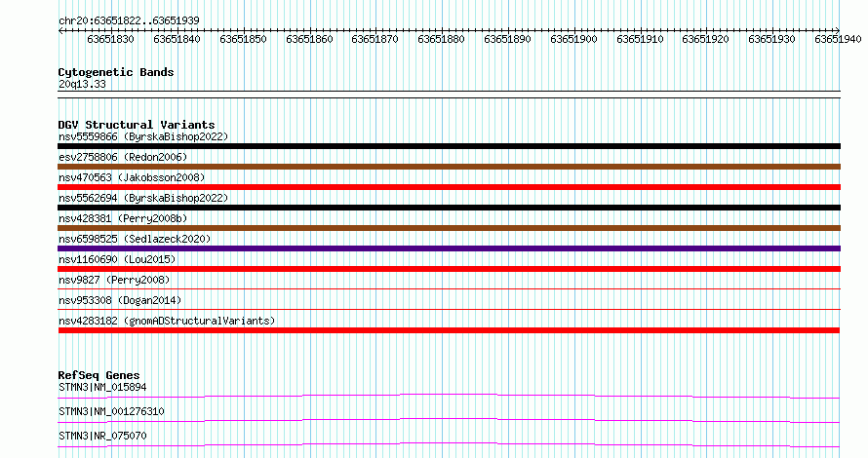Click the black bar under nsv5559866
Screen dimensions: 868x458
pos(449,146)
